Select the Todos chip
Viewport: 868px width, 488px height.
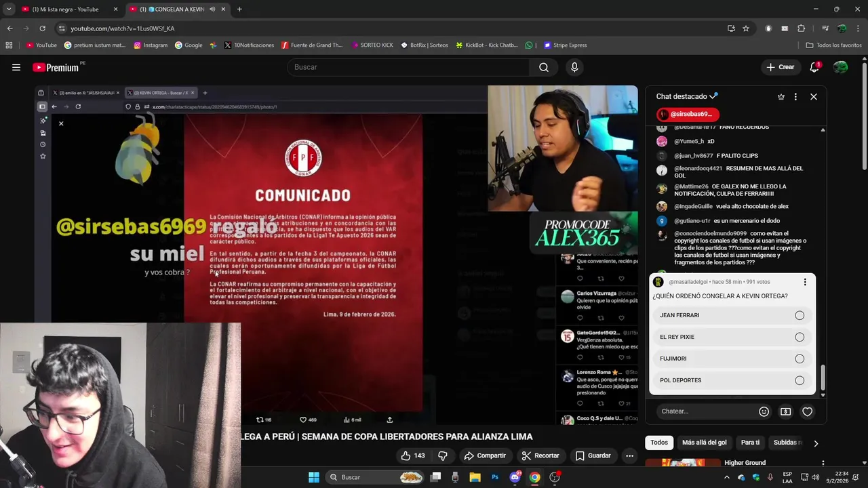click(x=659, y=443)
